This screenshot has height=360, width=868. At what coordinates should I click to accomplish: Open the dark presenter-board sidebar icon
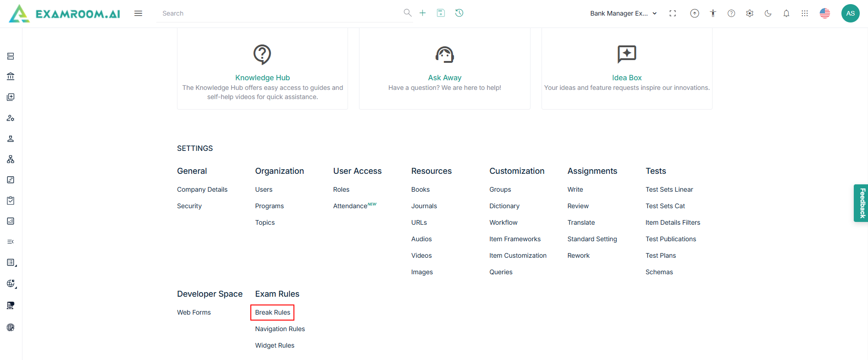[11, 305]
